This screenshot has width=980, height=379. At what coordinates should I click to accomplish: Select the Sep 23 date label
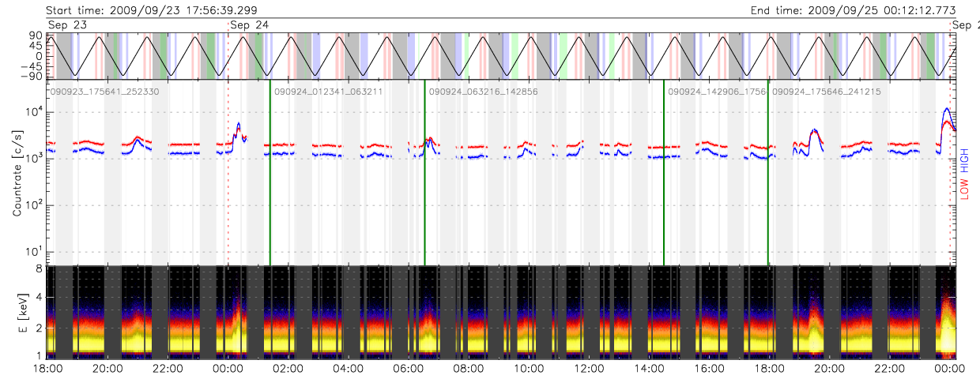coord(69,25)
